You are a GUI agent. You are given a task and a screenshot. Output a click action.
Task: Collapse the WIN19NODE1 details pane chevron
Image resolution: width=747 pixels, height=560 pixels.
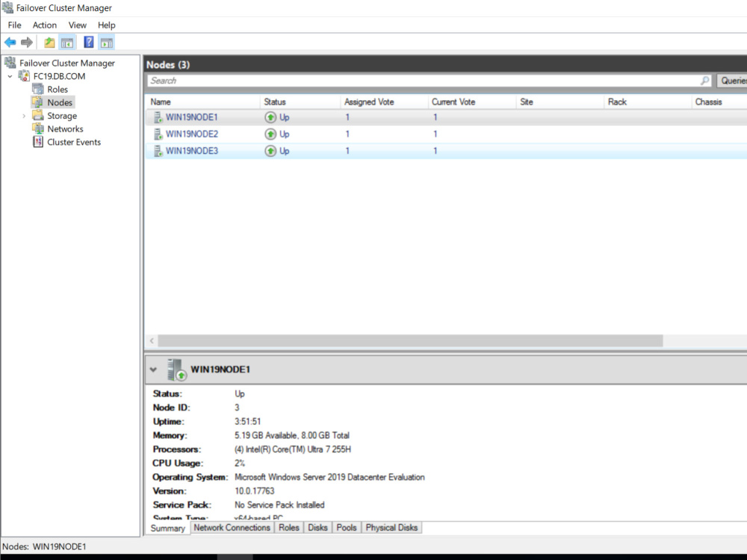153,370
